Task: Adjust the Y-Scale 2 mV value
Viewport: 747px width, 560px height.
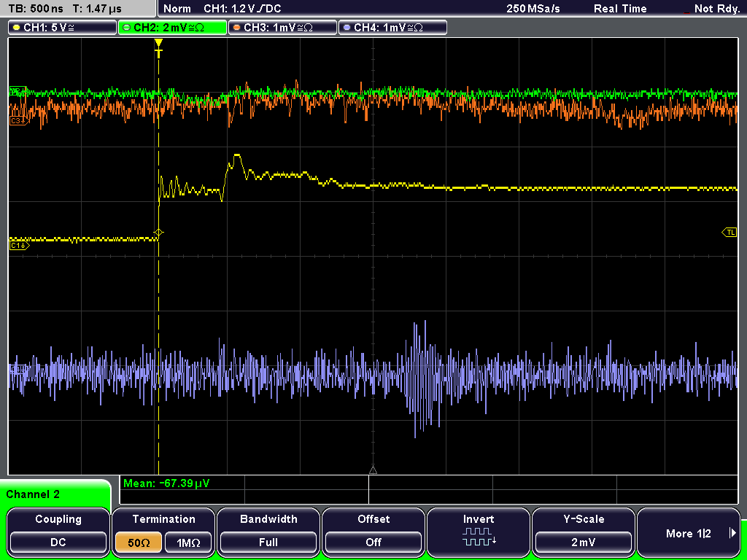Action: pyautogui.click(x=583, y=542)
